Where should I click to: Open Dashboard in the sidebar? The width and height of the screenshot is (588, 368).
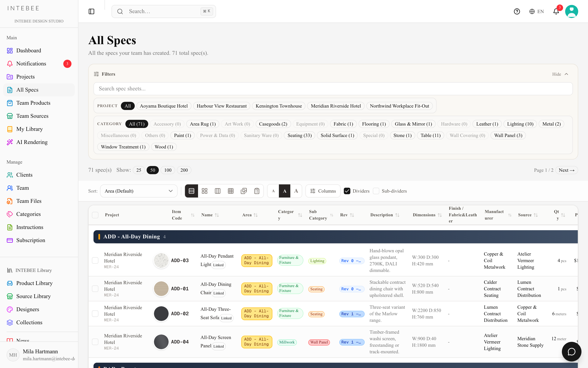pyautogui.click(x=39, y=50)
